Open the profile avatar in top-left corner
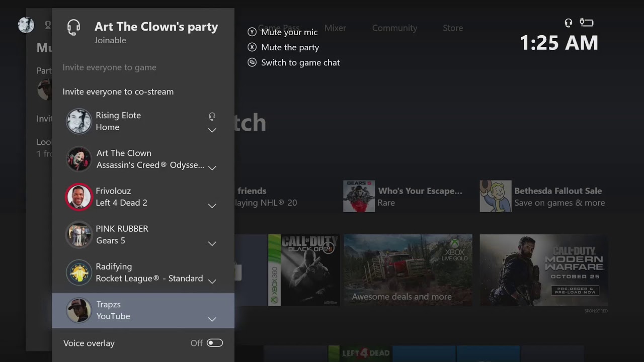This screenshot has height=362, width=644. (26, 25)
